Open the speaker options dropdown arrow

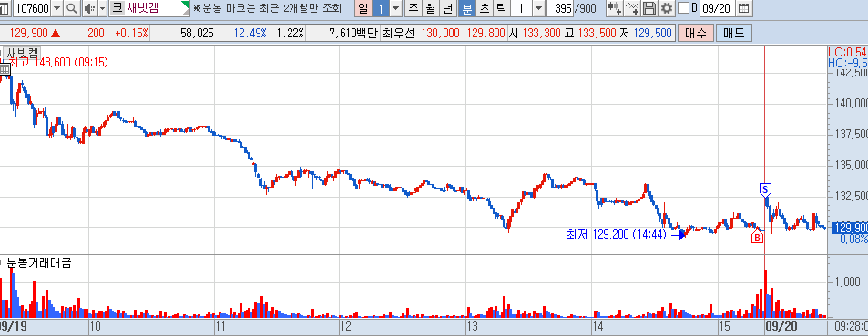coord(101,8)
